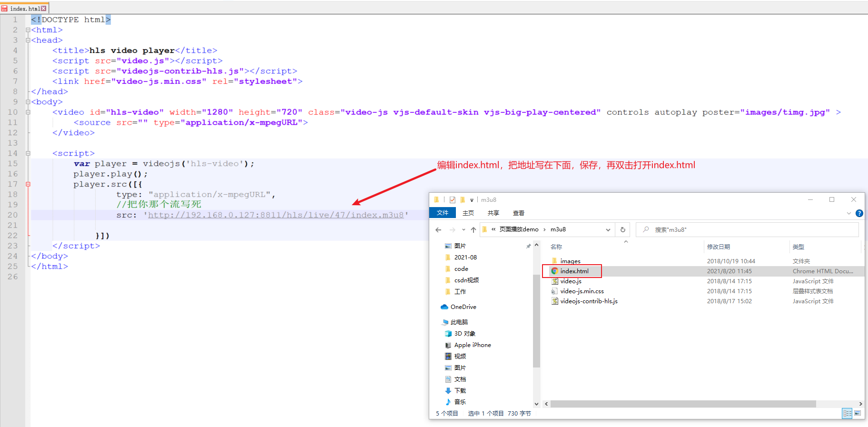Open 下载 in navigation pane
The width and height of the screenshot is (868, 427).
460,390
